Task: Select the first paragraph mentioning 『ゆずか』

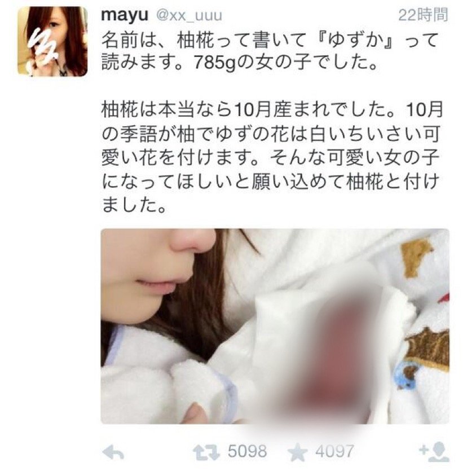Action: point(270,52)
